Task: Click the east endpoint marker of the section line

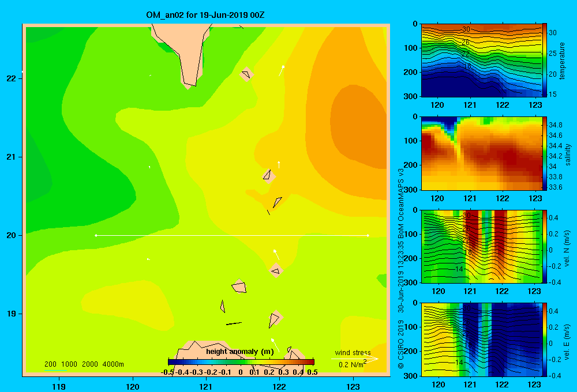Action: [368, 235]
